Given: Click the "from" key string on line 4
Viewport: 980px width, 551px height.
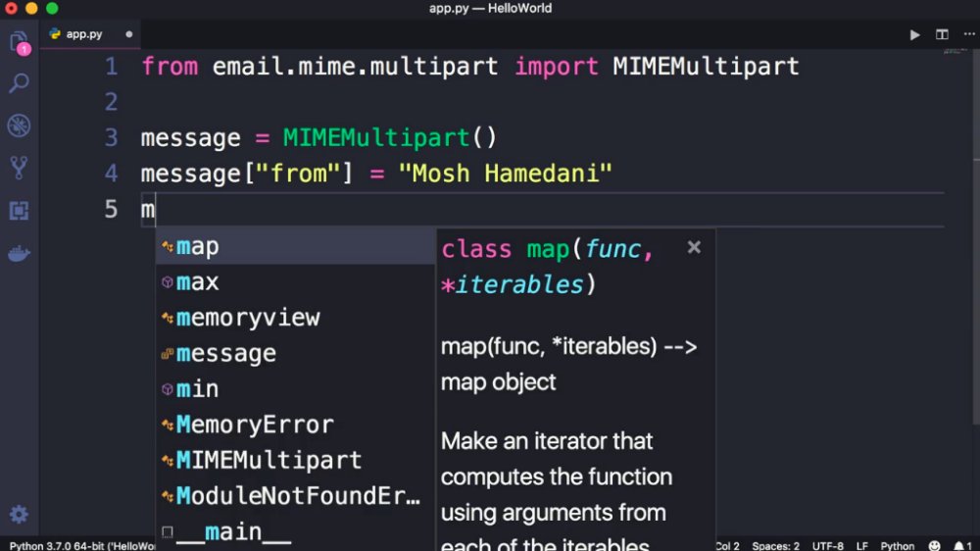Looking at the screenshot, I should 299,174.
